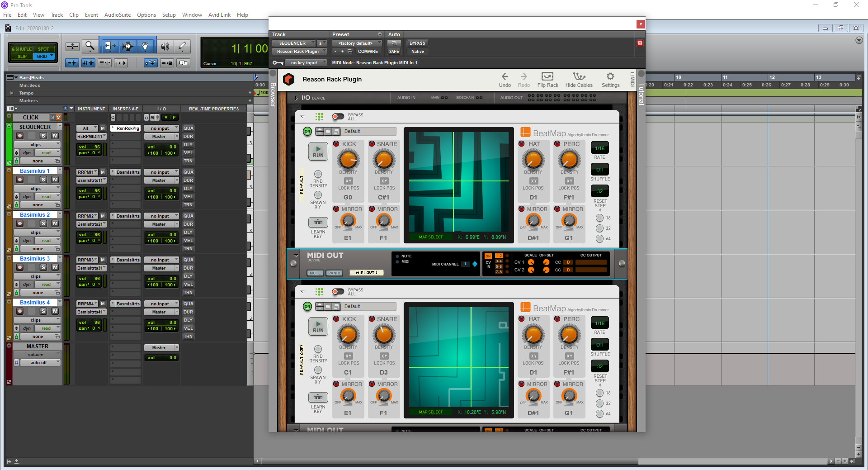Click Hide Cables icon
Viewport: 868px width, 470px height.
(x=579, y=79)
